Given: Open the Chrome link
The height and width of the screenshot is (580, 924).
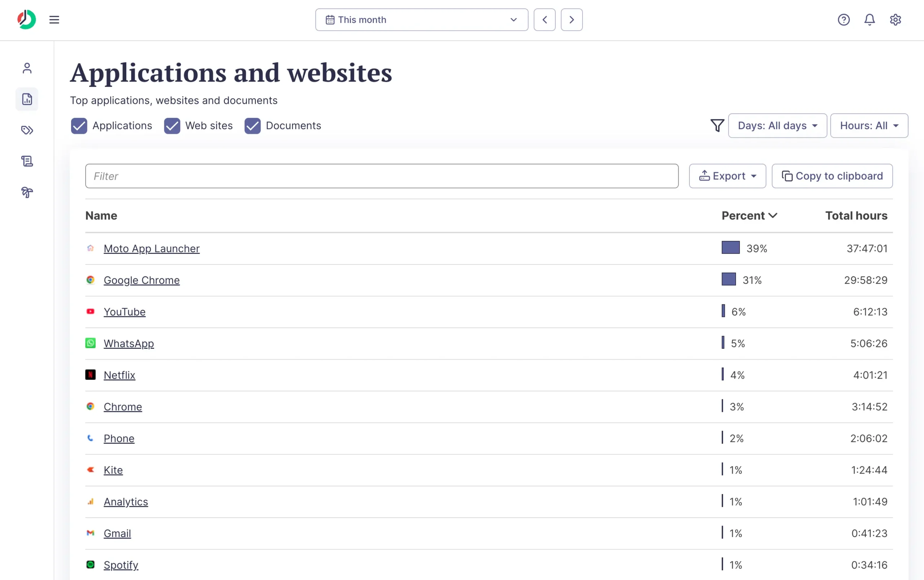Looking at the screenshot, I should point(123,407).
